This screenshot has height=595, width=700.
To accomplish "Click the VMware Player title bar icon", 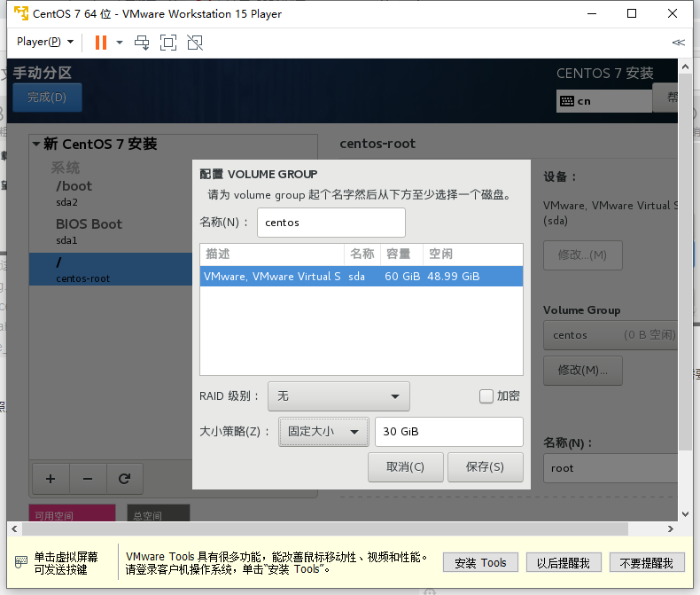I will [x=21, y=13].
